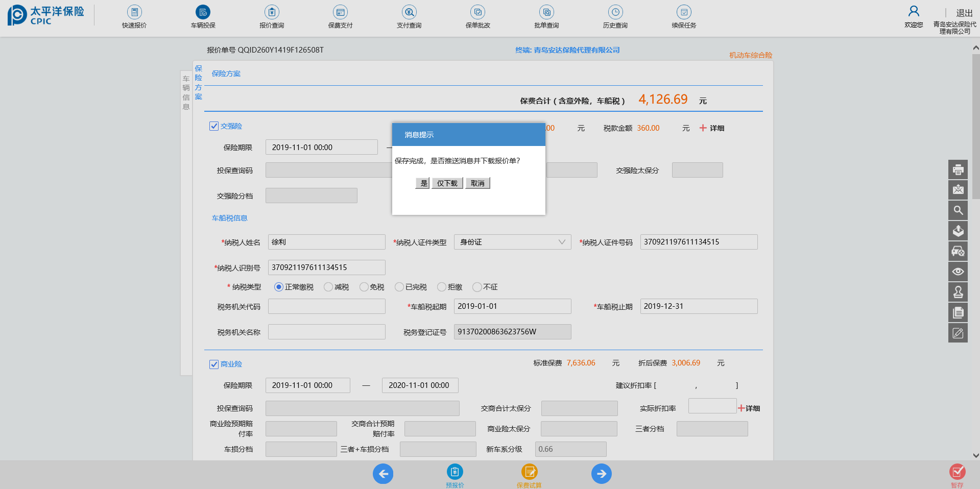Click the magnifier search icon in right sidebar
This screenshot has width=980, height=489.
click(958, 210)
